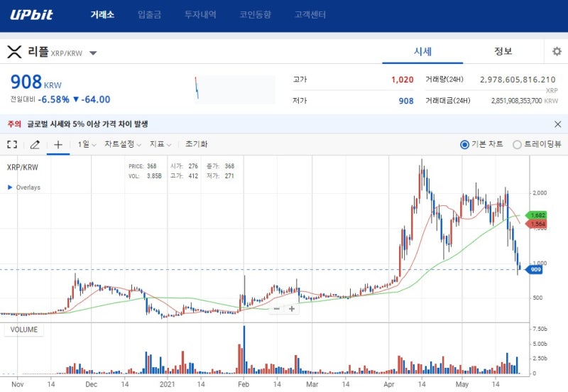The height and width of the screenshot is (392, 568).
Task: Zoom out chart with minus button
Action: coord(277,309)
